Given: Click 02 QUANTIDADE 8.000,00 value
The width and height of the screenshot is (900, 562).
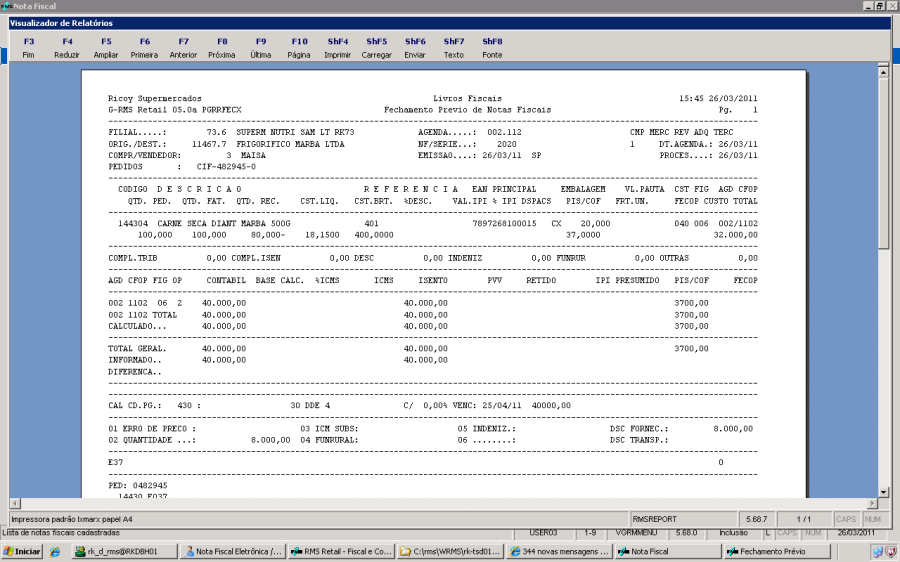Looking at the screenshot, I should point(270,440).
